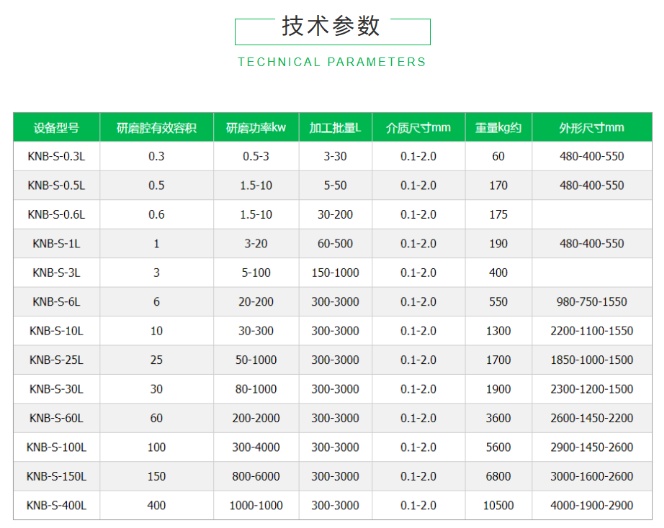
Task: Click the TECHNICAL PARAMETERS subtitle
Action: pyautogui.click(x=331, y=62)
